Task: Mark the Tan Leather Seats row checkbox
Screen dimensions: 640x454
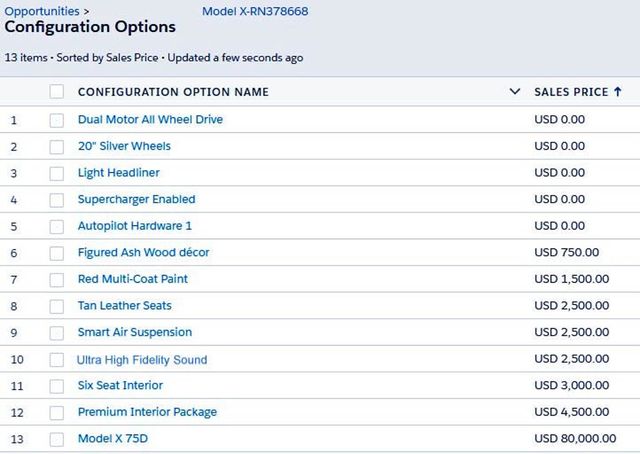Action: click(x=57, y=306)
